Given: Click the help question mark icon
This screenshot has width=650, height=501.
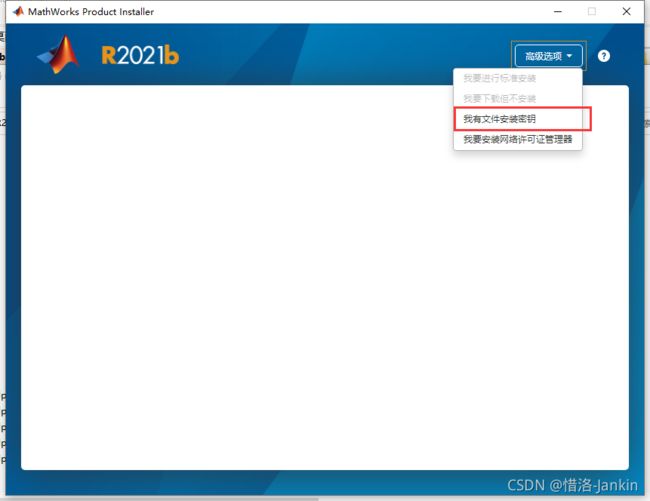Looking at the screenshot, I should click(604, 56).
